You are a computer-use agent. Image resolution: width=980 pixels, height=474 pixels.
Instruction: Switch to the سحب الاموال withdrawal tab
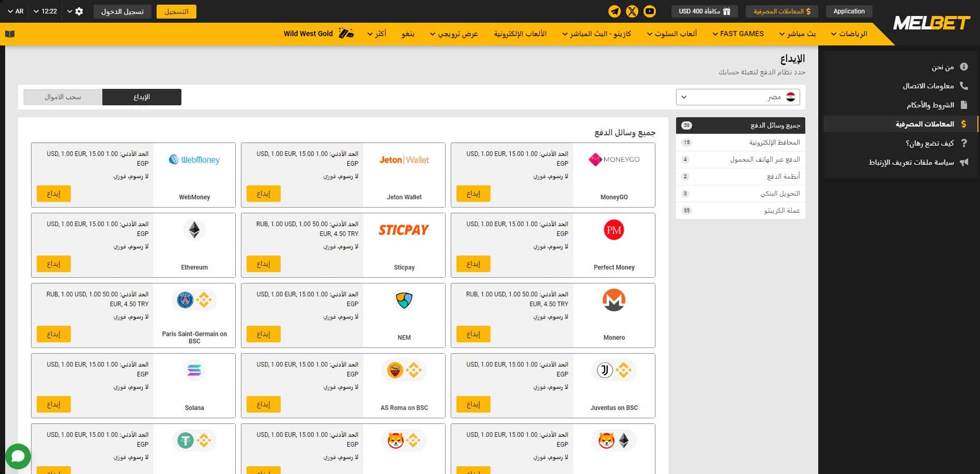pos(63,97)
